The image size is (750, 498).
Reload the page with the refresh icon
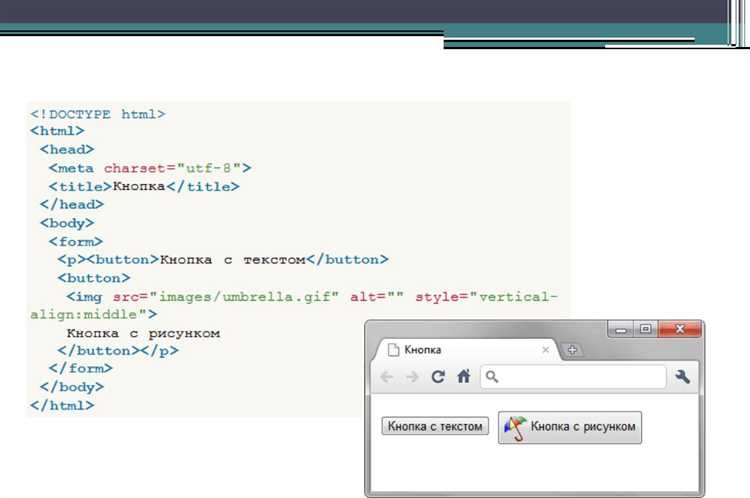[x=438, y=377]
